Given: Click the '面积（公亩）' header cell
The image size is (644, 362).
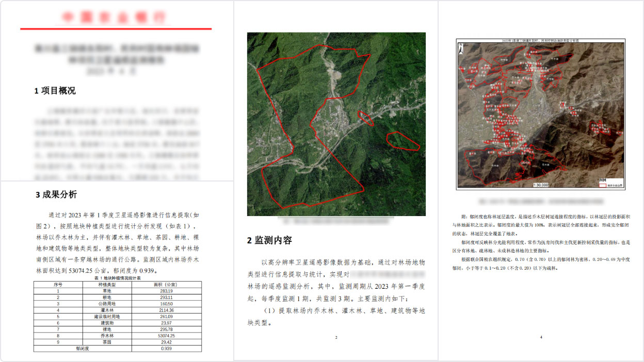Looking at the screenshot, I should 167,284.
